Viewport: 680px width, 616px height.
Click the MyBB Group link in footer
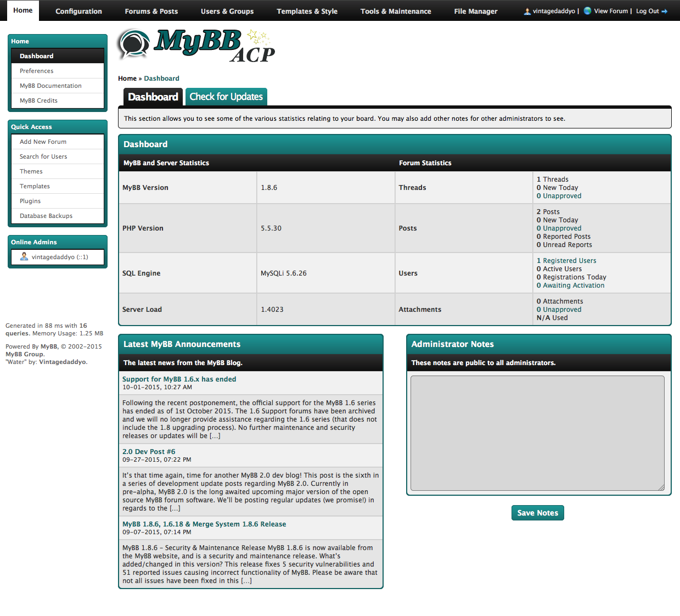pyautogui.click(x=24, y=354)
